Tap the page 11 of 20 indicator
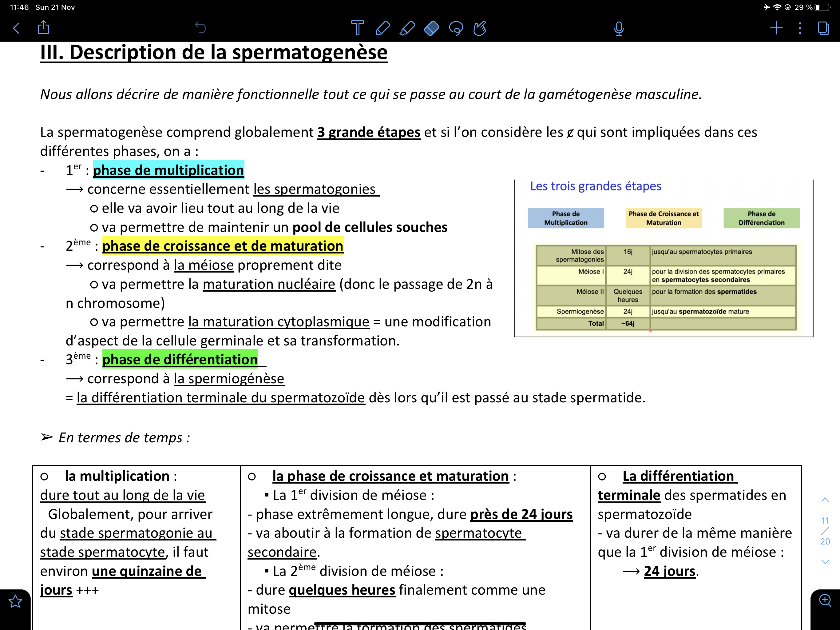The width and height of the screenshot is (840, 630). (825, 531)
